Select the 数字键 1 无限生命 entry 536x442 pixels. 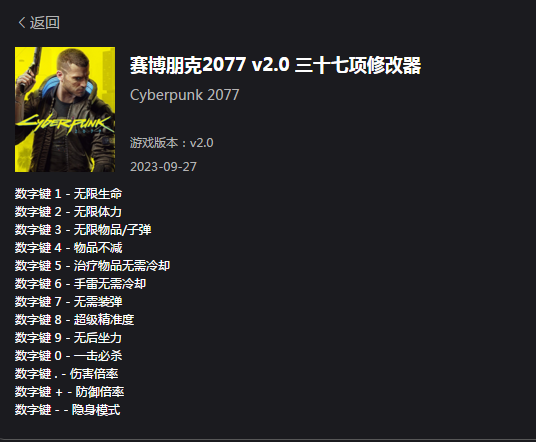coord(68,194)
